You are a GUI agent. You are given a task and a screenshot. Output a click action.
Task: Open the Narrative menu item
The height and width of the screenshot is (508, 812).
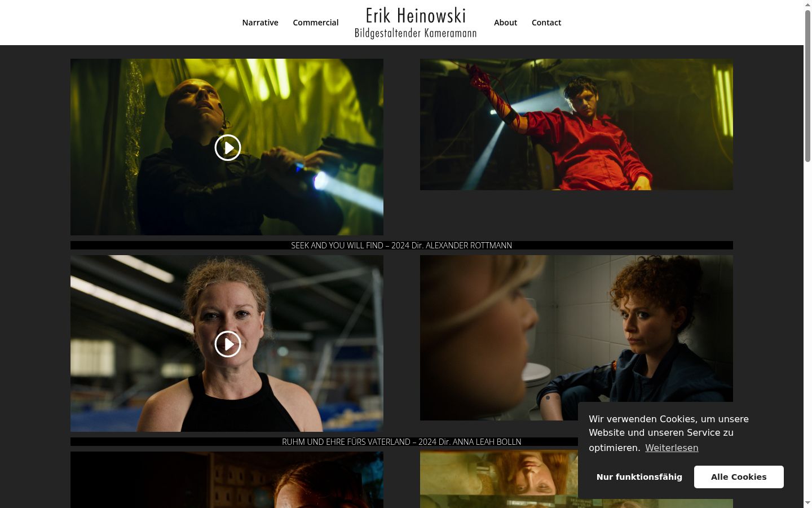tap(260, 23)
